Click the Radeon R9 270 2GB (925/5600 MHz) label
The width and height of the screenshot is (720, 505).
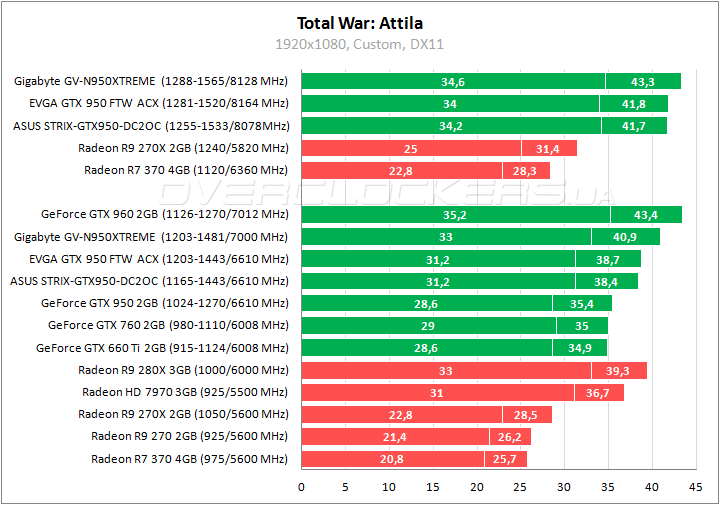pyautogui.click(x=189, y=437)
